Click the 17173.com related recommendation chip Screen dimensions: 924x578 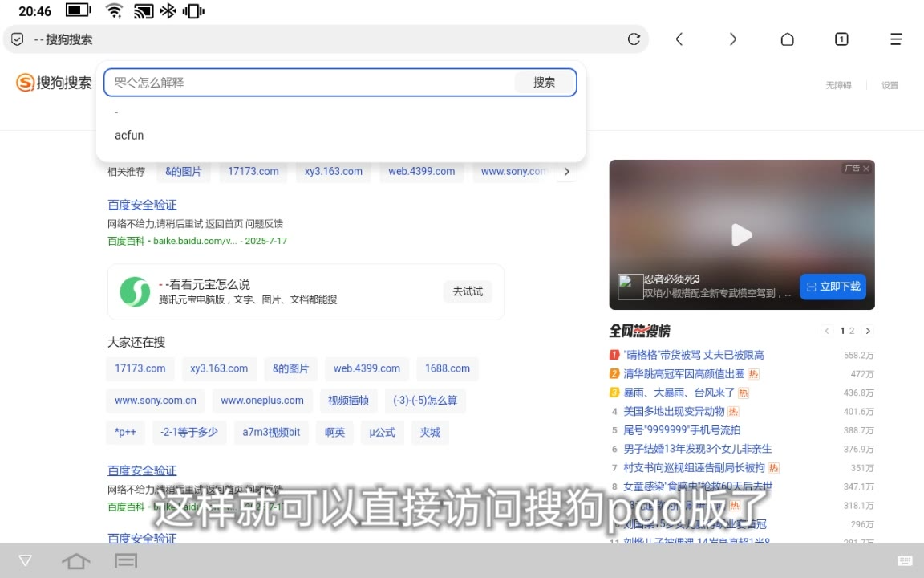click(253, 172)
